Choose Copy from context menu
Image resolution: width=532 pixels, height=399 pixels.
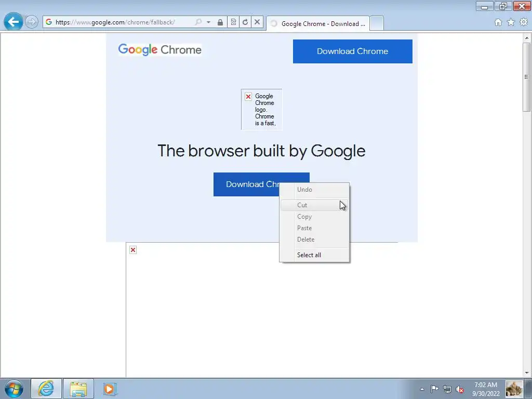314,217
